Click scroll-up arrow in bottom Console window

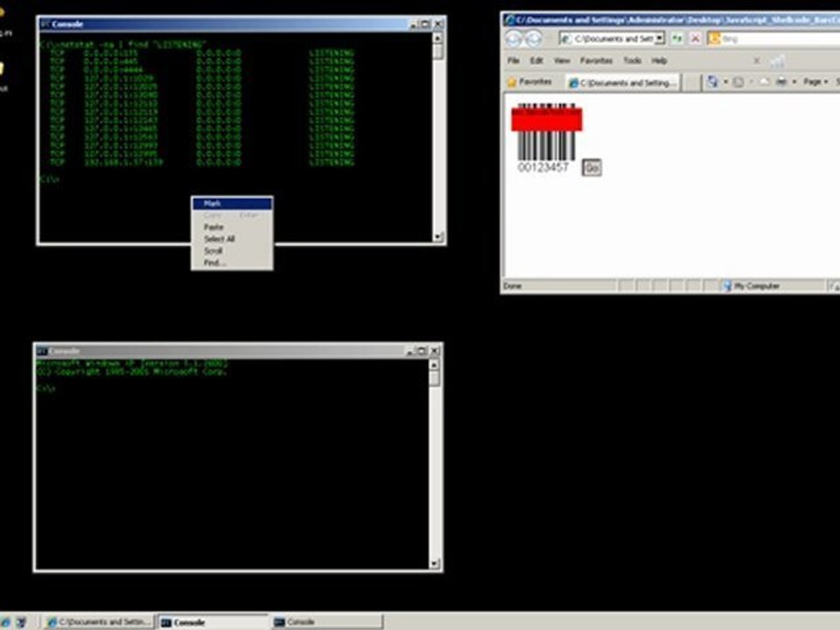tap(435, 365)
